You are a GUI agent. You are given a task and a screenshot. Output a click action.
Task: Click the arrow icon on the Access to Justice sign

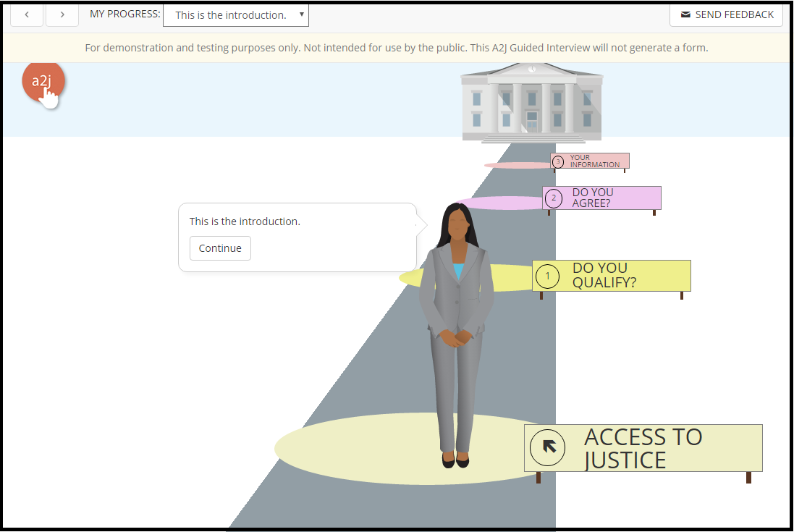548,447
